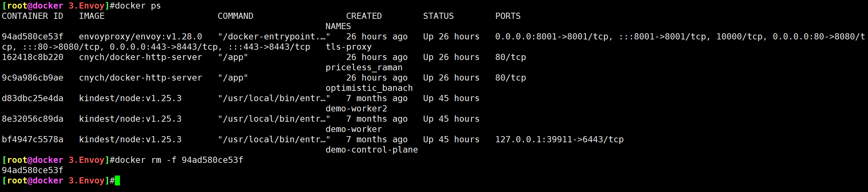This screenshot has width=868, height=192.
Task: Click the CREATED column header
Action: point(364,16)
